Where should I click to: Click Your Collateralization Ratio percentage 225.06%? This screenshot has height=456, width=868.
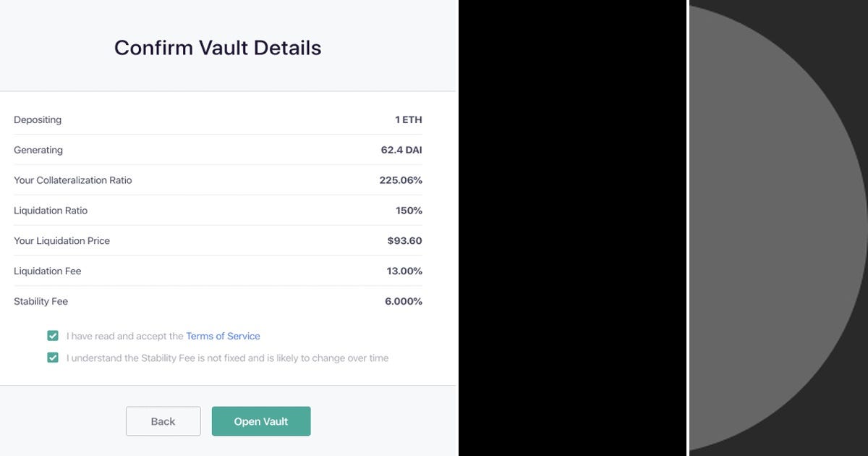pos(401,180)
